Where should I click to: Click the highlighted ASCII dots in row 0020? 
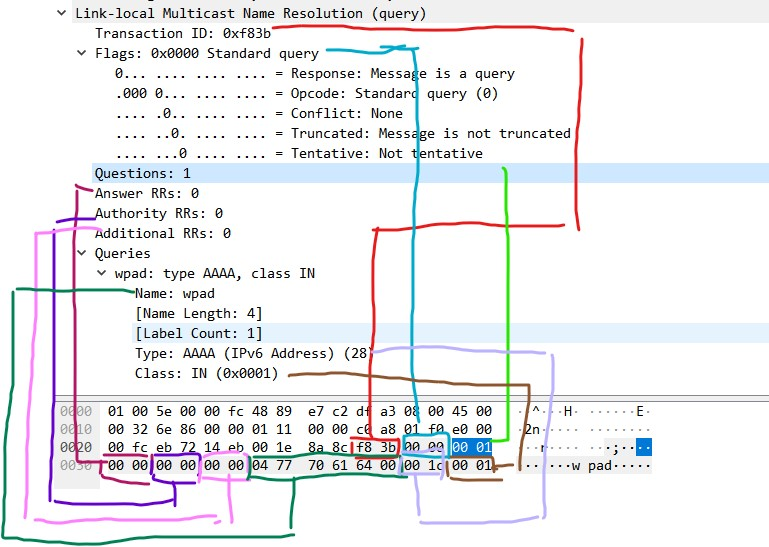[644, 447]
